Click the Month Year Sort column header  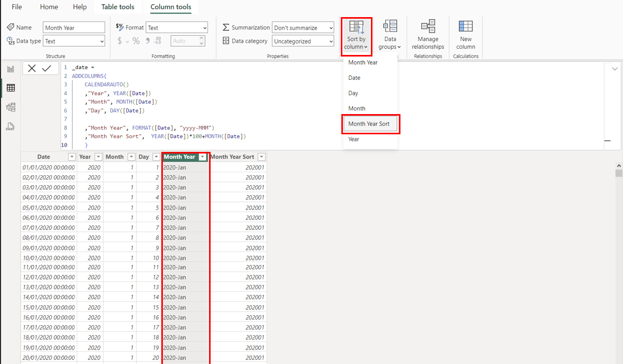pyautogui.click(x=232, y=157)
